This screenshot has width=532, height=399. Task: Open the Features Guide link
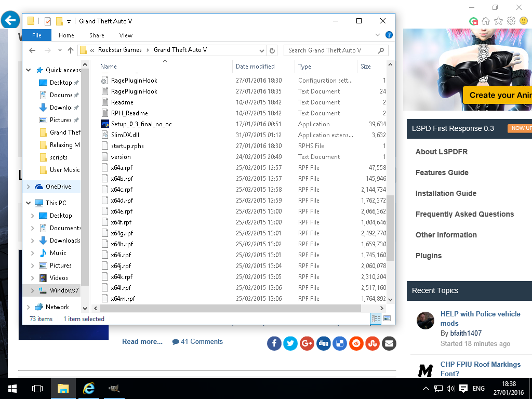[x=442, y=172]
